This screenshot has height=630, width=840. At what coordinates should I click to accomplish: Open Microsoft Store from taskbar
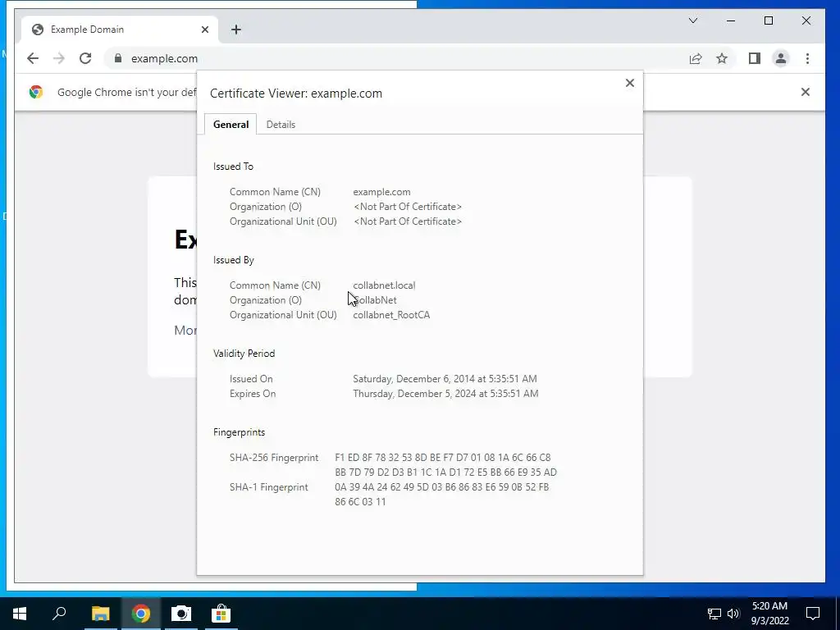click(x=221, y=614)
